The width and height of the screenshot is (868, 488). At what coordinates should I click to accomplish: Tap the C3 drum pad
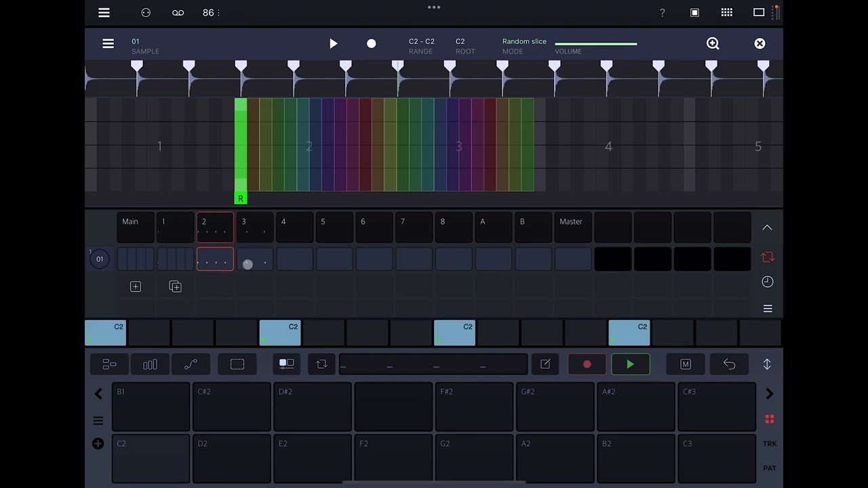click(717, 458)
